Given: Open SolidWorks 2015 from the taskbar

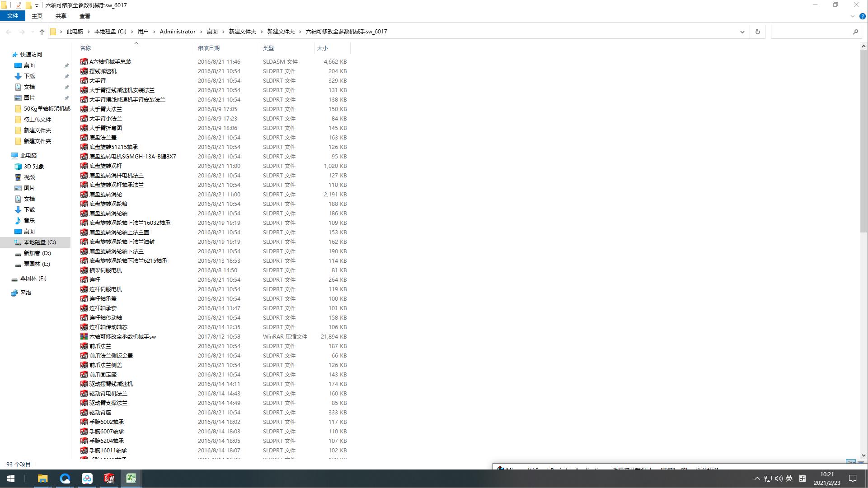Looking at the screenshot, I should (x=109, y=479).
